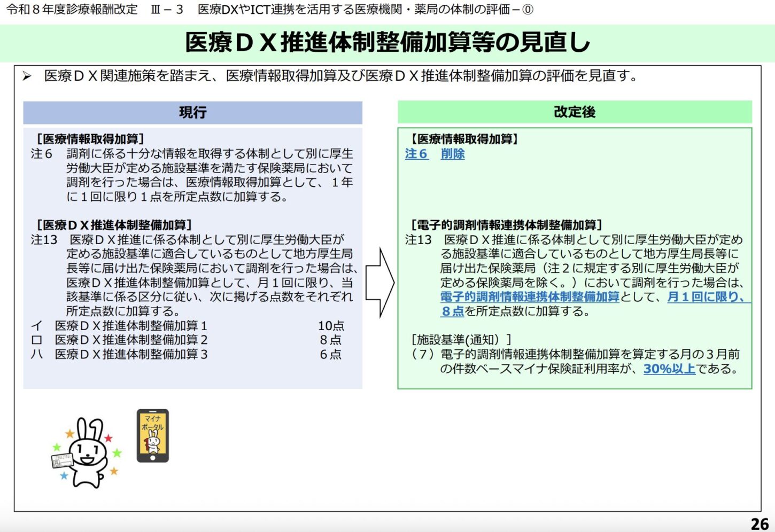Viewport: 775px width, 532px height.
Task: Click the white arrow between the two tables
Action: 379,280
